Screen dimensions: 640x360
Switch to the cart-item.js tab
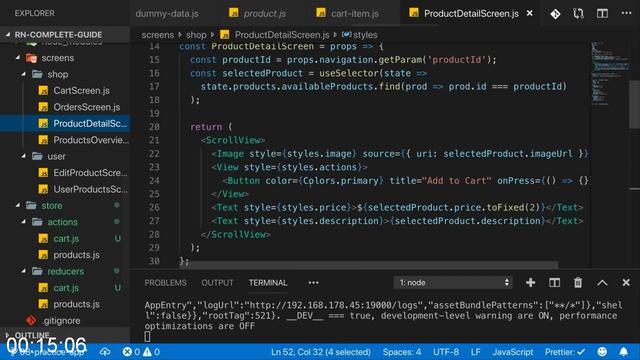pyautogui.click(x=348, y=13)
